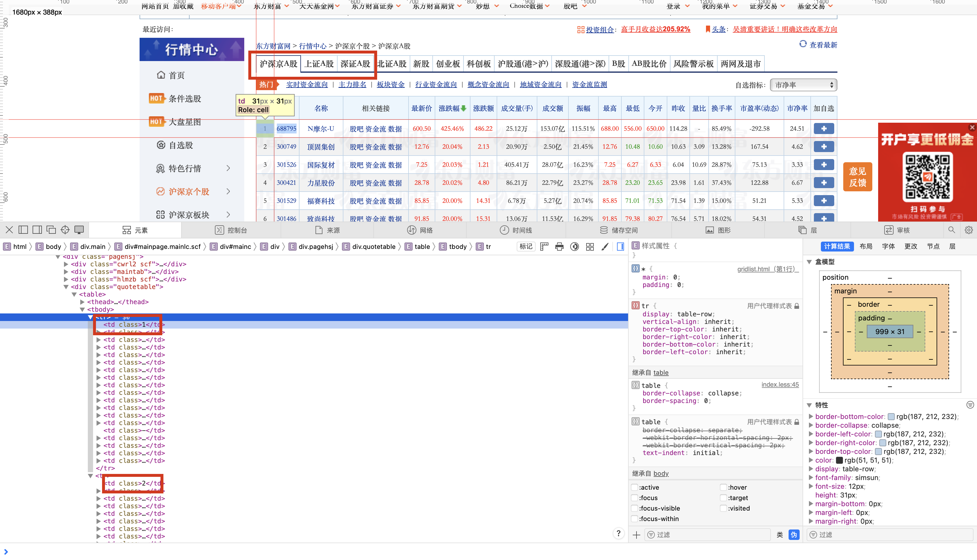Toggle rulers icon in DOM toolbar

544,247
